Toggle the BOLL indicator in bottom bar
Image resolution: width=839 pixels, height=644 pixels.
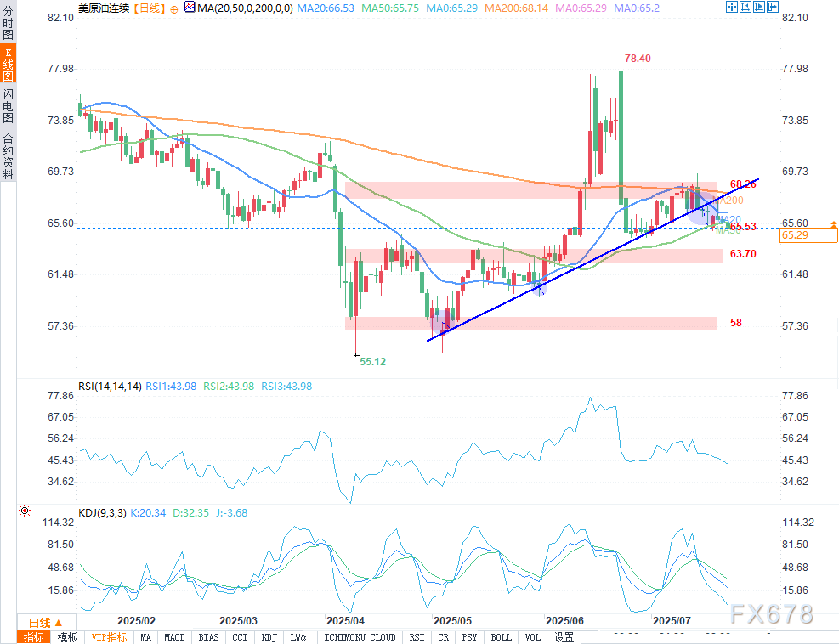tap(501, 637)
